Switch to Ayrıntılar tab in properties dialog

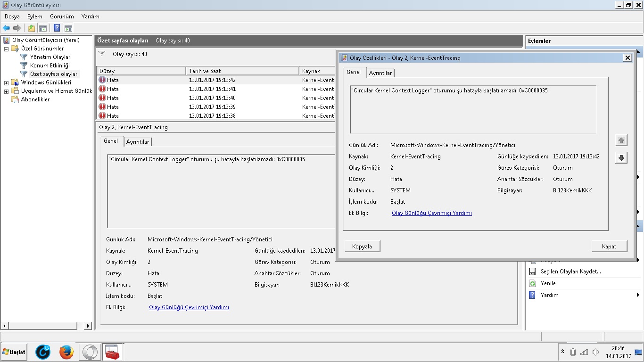380,73
